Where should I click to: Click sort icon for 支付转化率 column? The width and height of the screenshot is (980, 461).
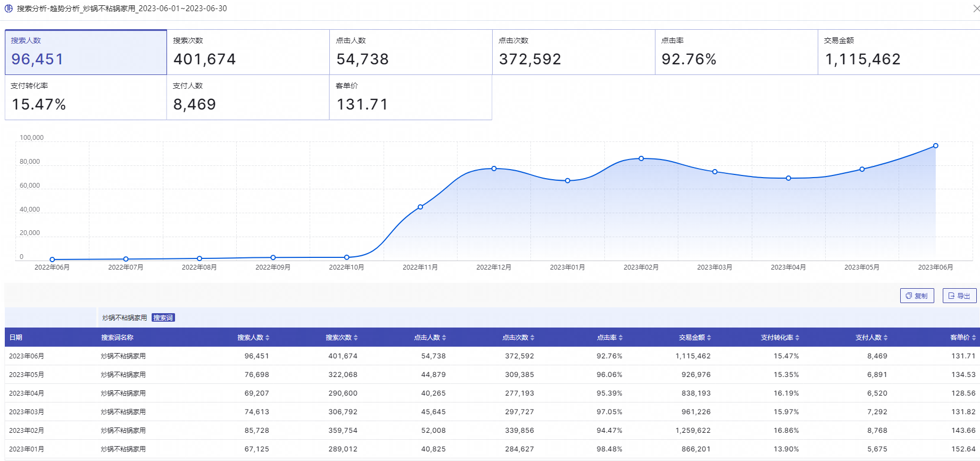(x=798, y=338)
